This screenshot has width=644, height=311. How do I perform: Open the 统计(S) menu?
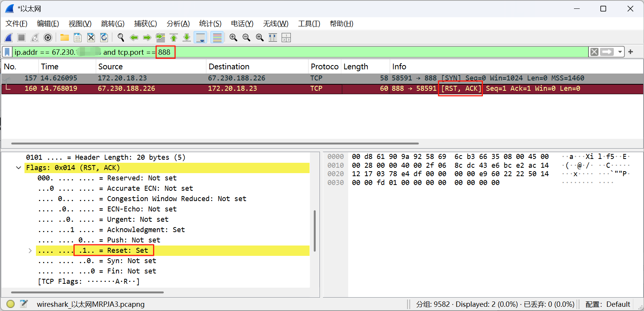click(210, 24)
